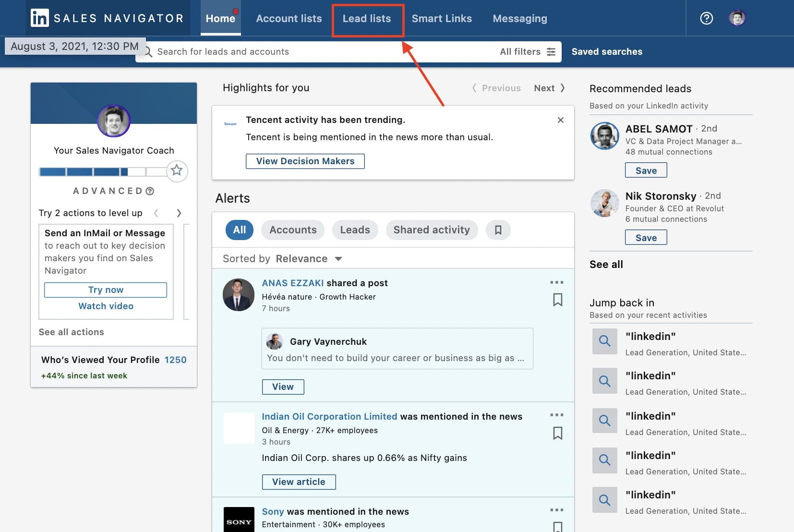The width and height of the screenshot is (794, 532).
Task: Open first "linkedin" recent search icon
Action: 605,341
